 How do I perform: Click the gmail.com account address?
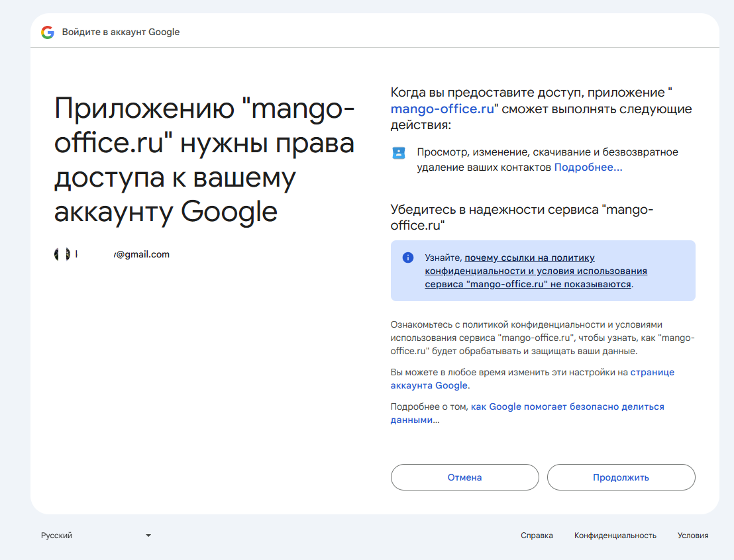[123, 254]
